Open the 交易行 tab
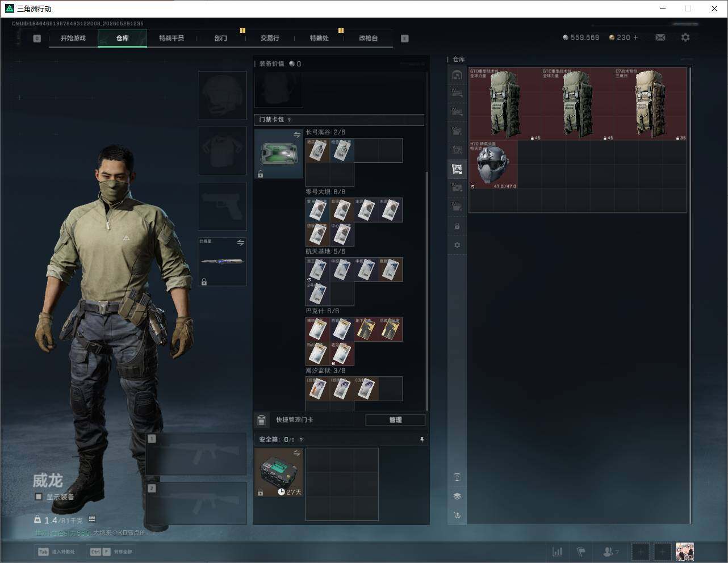Screen dimensions: 728x563 tap(270, 38)
